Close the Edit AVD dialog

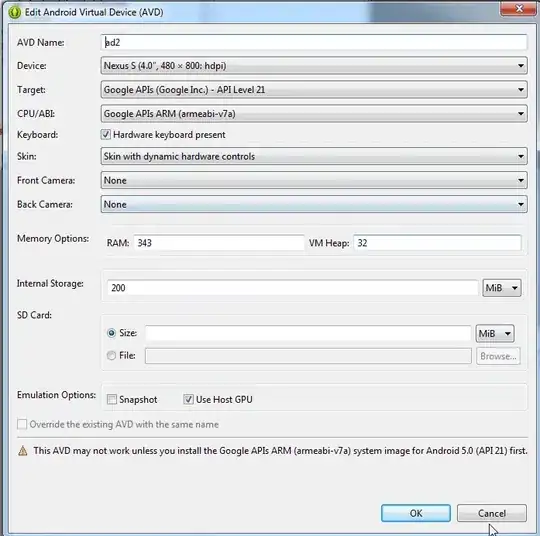(519, 8)
